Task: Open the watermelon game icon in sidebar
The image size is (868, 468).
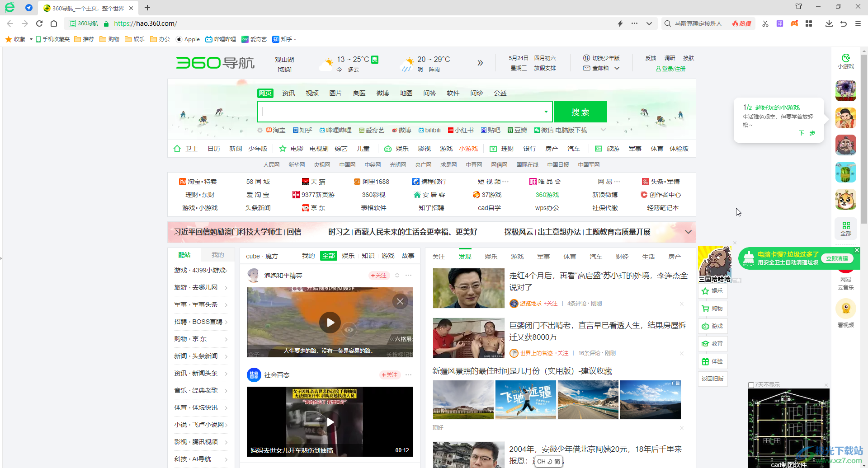Action: (845, 172)
